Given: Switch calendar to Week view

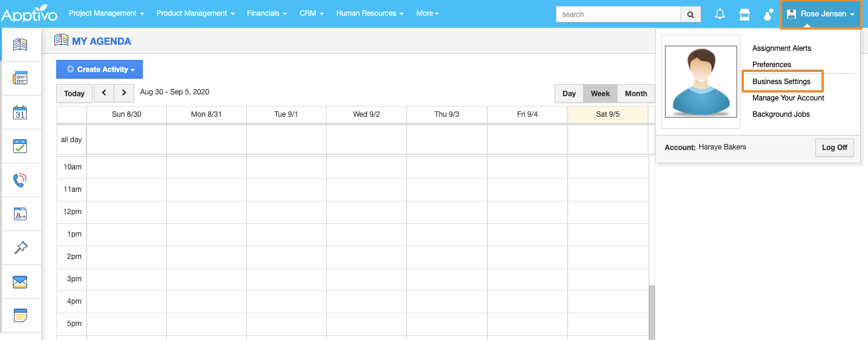Looking at the screenshot, I should pyautogui.click(x=600, y=94).
